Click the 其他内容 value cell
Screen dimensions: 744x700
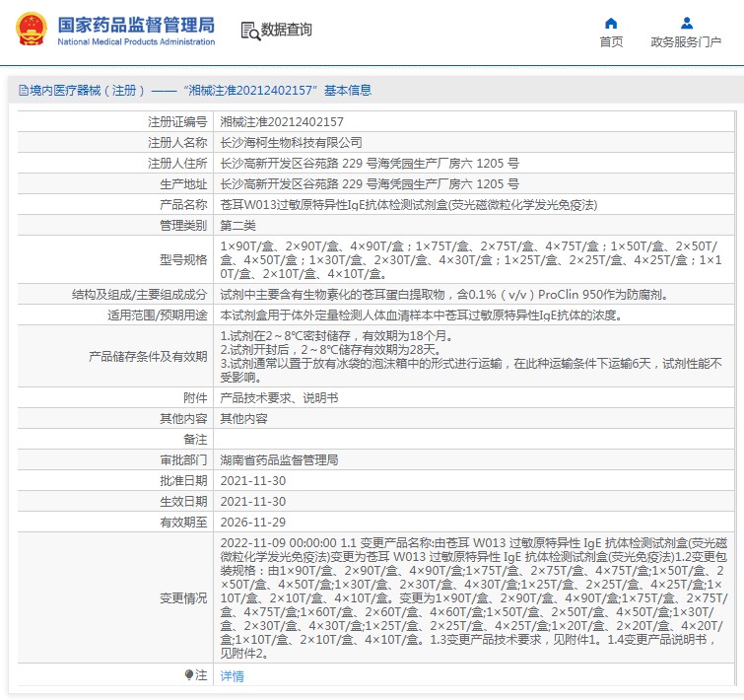[x=243, y=419]
